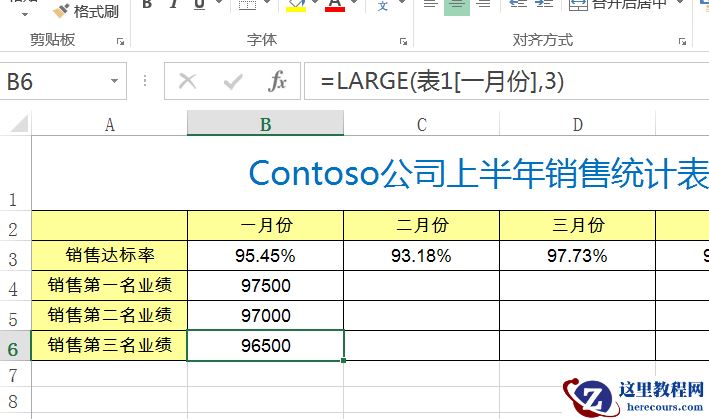Viewport: 709px width, 419px height.
Task: Open the 剪贴板 clipboard dialog launcher
Action: (x=120, y=42)
